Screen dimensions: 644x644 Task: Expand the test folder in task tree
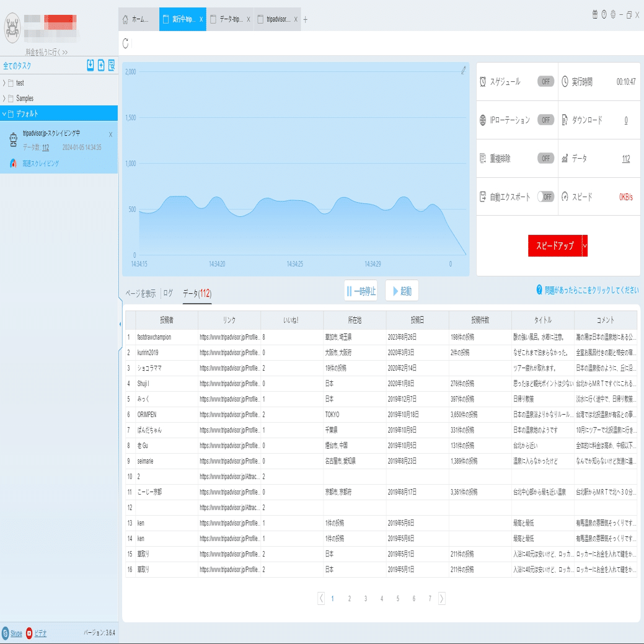(x=4, y=83)
